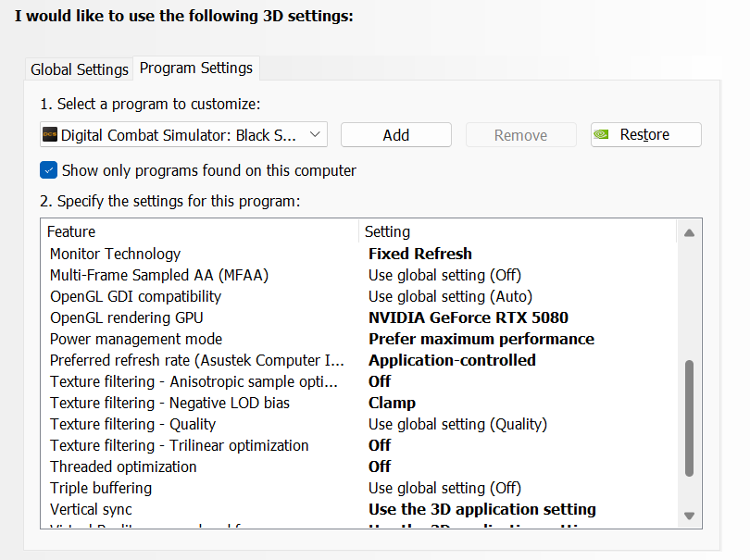
Task: Open Use global setting (Auto) value
Action: [450, 296]
